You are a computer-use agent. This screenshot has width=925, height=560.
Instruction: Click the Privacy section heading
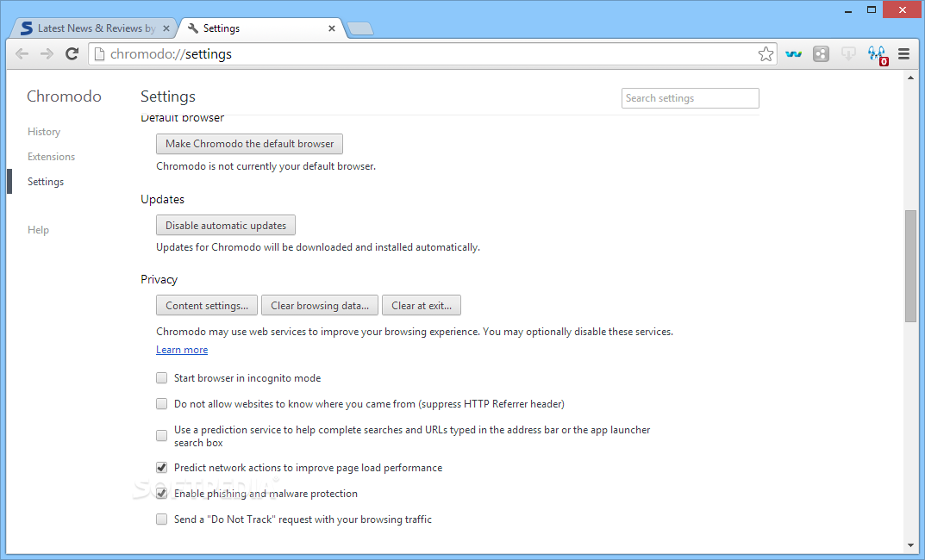pyautogui.click(x=159, y=279)
